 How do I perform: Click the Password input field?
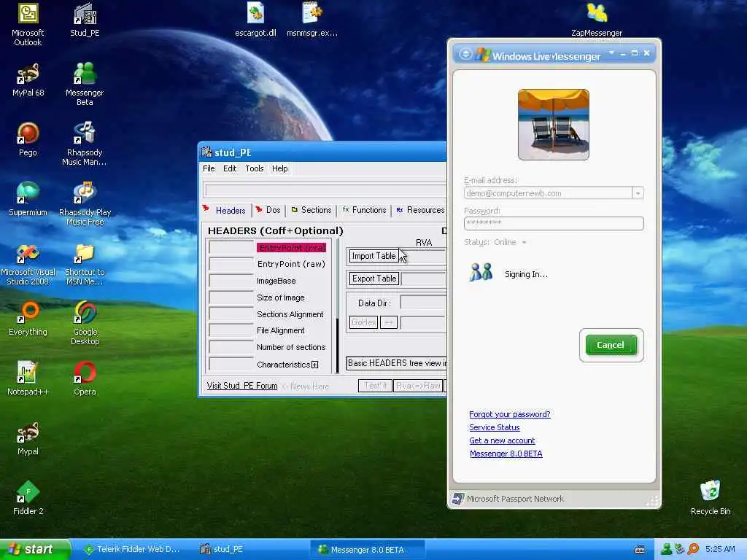pos(554,223)
